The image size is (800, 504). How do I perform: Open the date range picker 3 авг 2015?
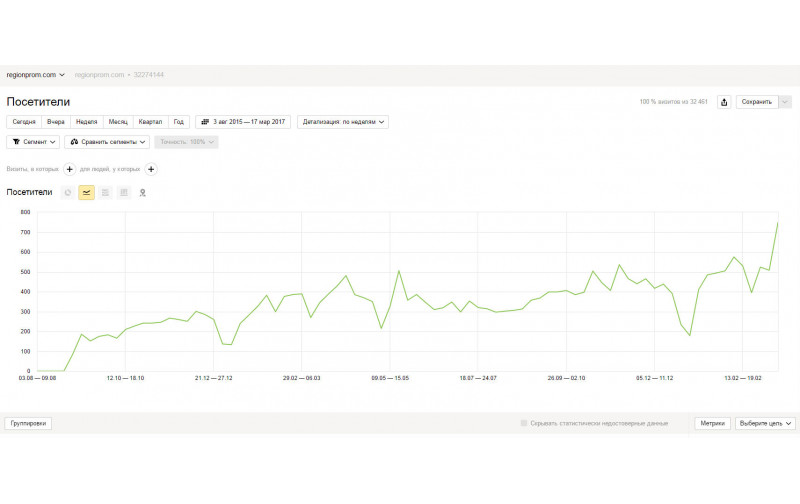(243, 122)
